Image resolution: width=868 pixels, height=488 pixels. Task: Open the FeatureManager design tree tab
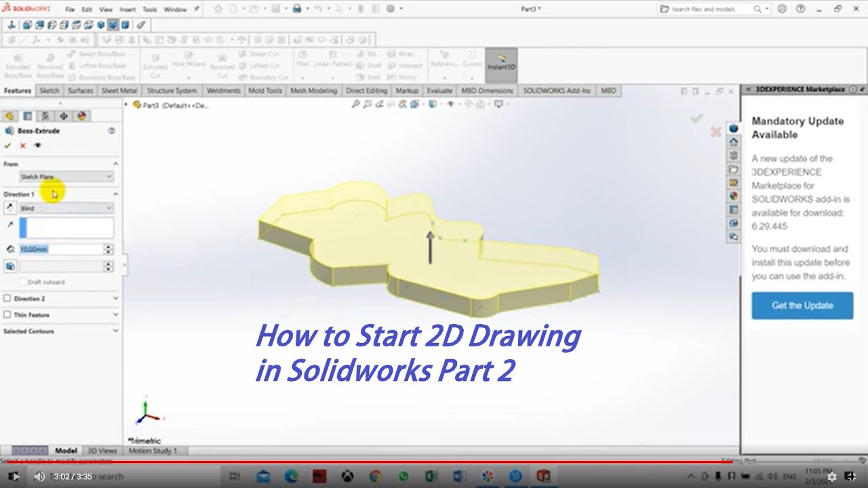tap(9, 116)
